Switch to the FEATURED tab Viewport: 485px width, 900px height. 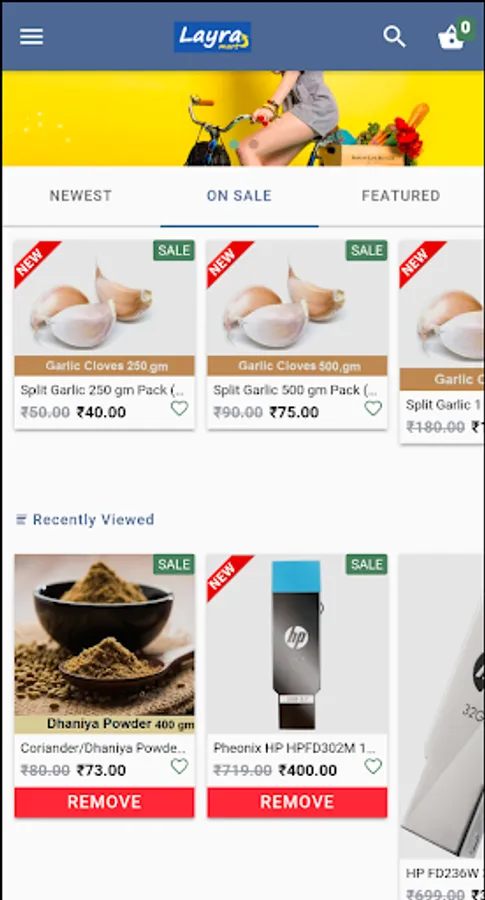point(401,196)
